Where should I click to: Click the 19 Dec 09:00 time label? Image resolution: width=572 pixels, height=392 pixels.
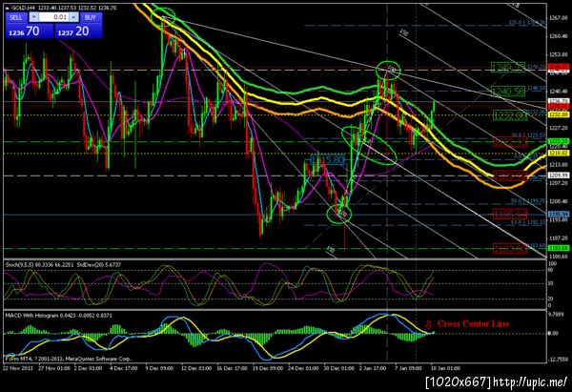pyautogui.click(x=268, y=368)
